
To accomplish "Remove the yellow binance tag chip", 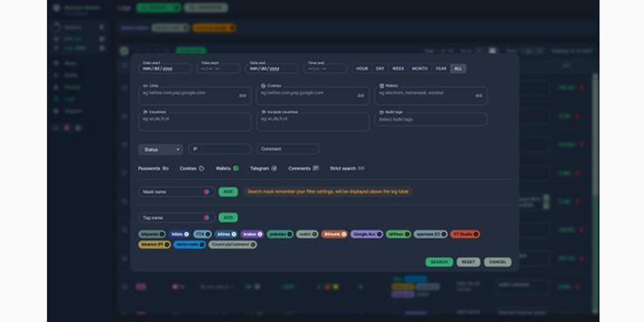I will click(167, 244).
